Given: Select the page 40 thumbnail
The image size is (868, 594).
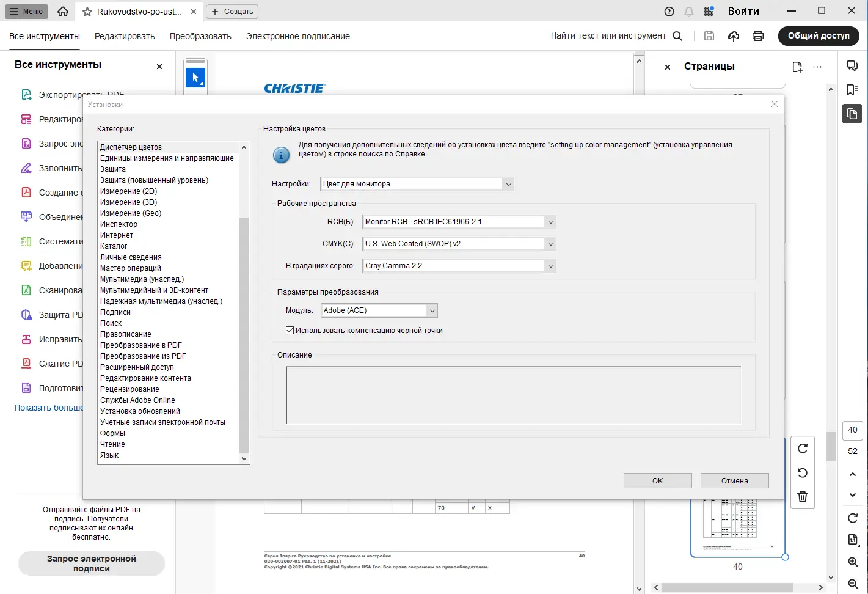Looking at the screenshot, I should (737, 528).
